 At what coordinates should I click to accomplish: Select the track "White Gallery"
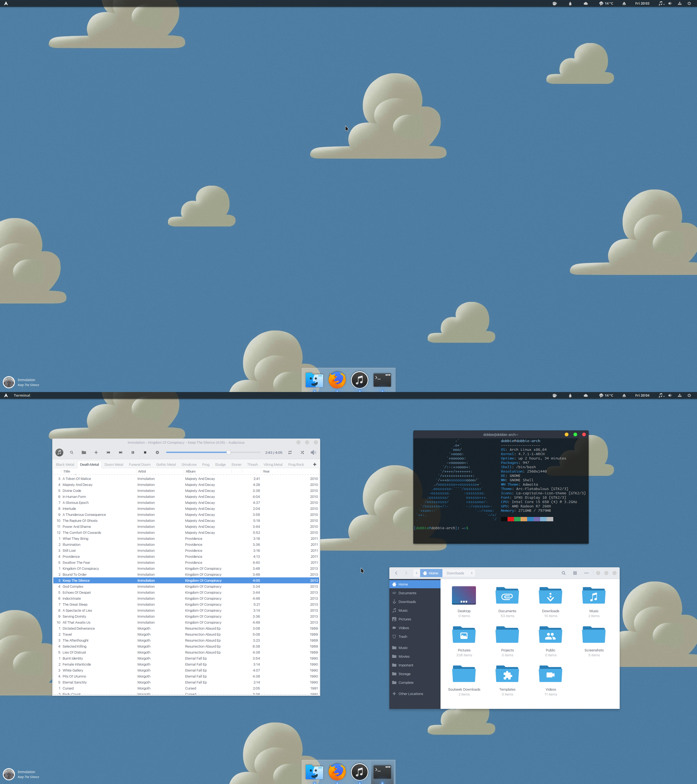point(186,670)
